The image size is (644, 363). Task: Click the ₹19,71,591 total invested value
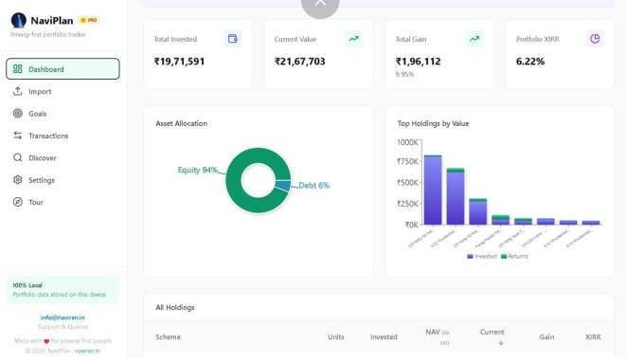(x=180, y=62)
